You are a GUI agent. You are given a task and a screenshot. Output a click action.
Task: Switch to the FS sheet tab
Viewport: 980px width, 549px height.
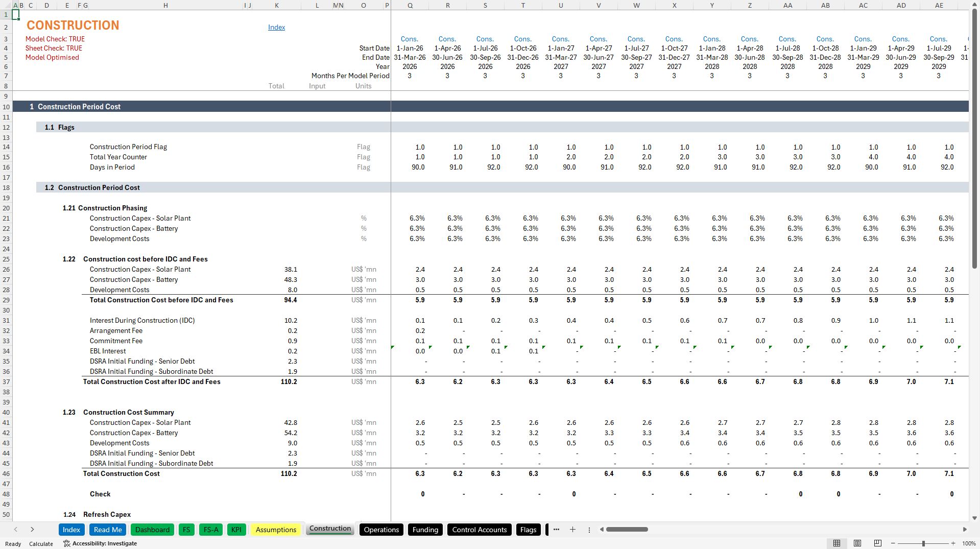coord(186,530)
